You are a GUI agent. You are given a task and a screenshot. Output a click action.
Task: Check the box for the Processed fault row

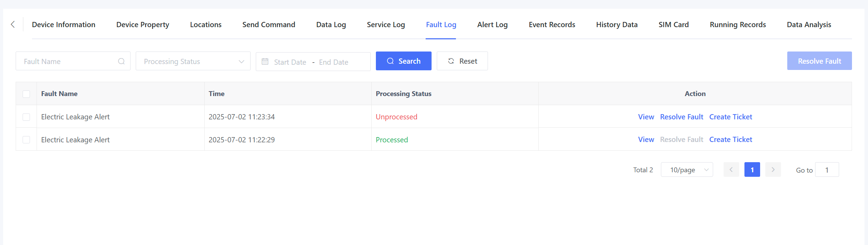coord(26,140)
